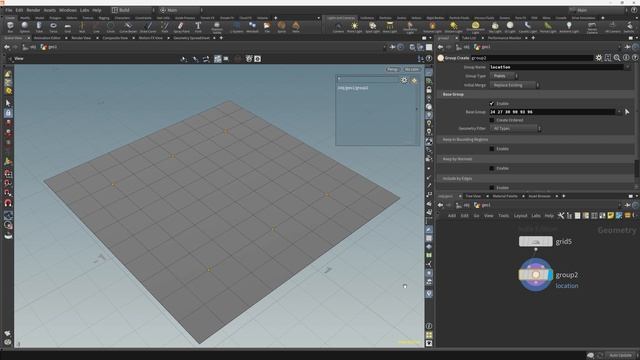The height and width of the screenshot is (360, 640).
Task: Open the Group Type dropdown
Action: [504, 76]
